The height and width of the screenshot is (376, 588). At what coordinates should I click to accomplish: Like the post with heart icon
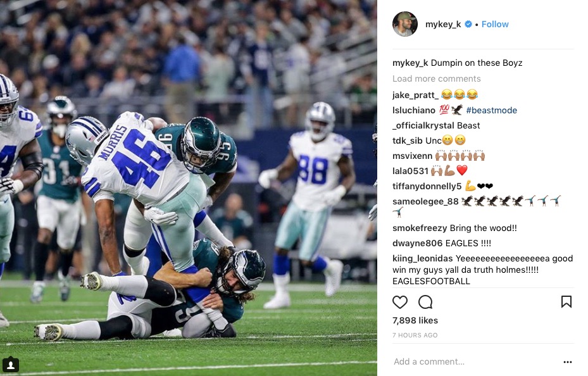(x=400, y=302)
